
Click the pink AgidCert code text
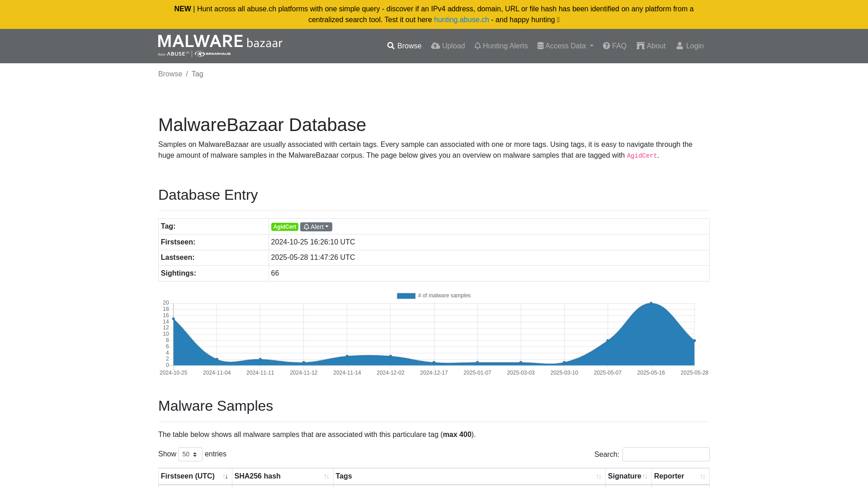pyautogui.click(x=642, y=156)
